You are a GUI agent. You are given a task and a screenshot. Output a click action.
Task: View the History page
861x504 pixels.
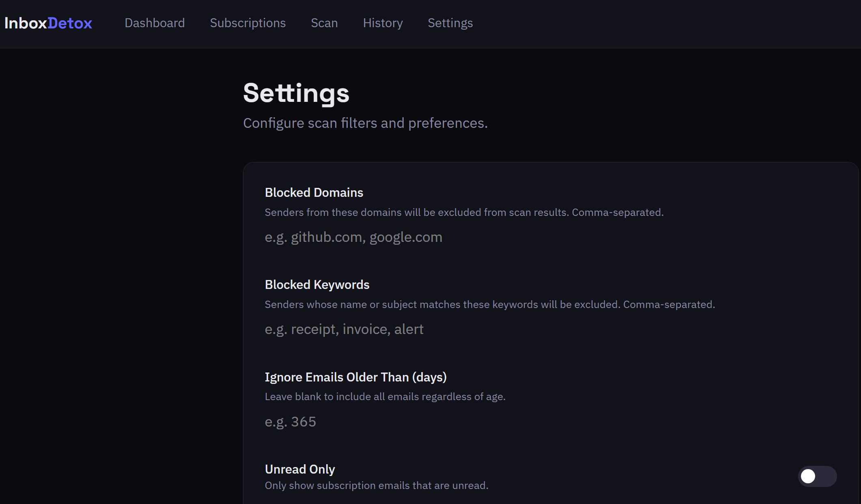tap(383, 23)
